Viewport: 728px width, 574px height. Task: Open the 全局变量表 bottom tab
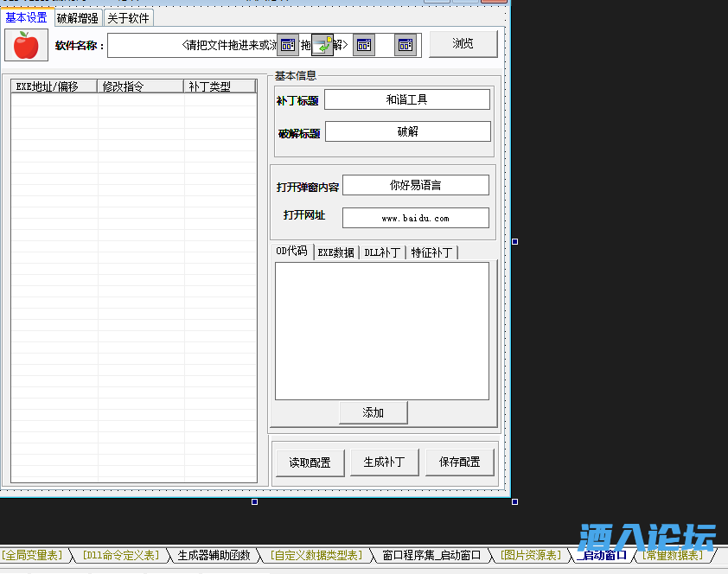click(x=32, y=555)
